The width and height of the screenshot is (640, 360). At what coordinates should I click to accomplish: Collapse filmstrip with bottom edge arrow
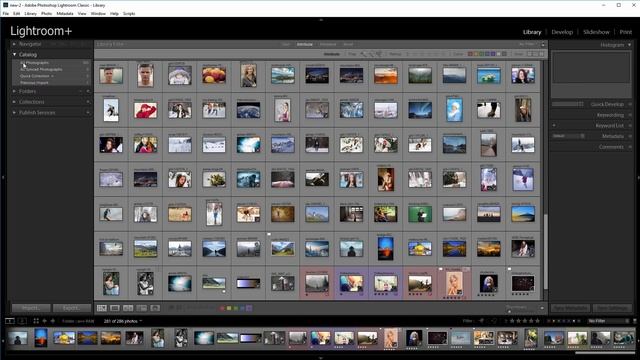point(321,358)
